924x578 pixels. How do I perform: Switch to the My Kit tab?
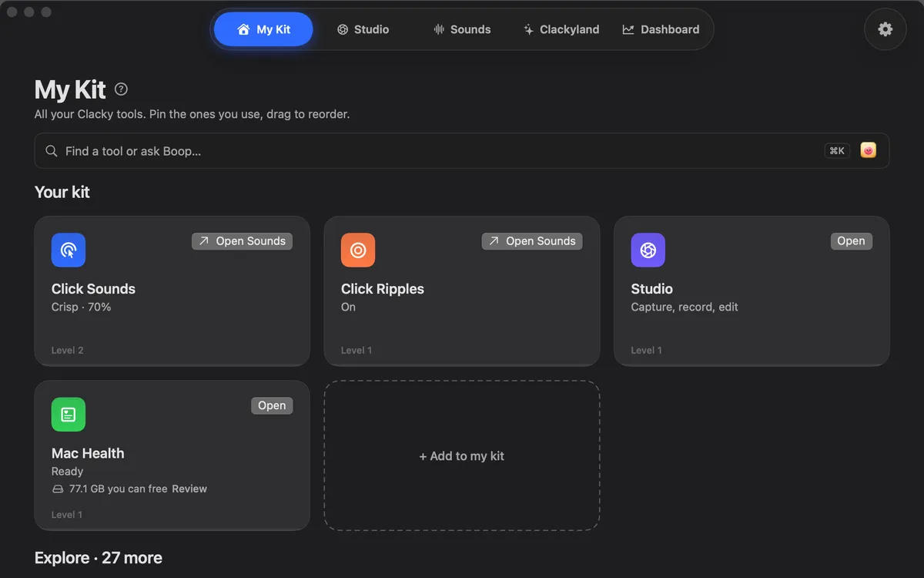(x=263, y=29)
